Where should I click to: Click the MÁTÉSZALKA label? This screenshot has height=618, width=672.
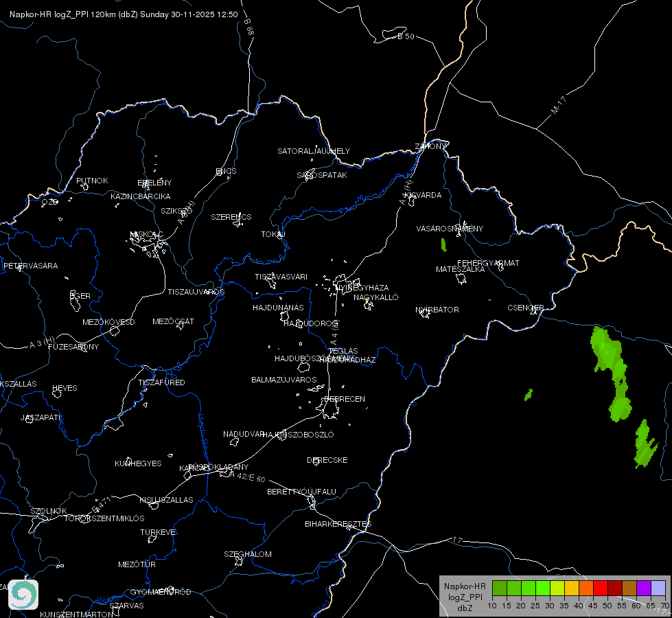461,269
